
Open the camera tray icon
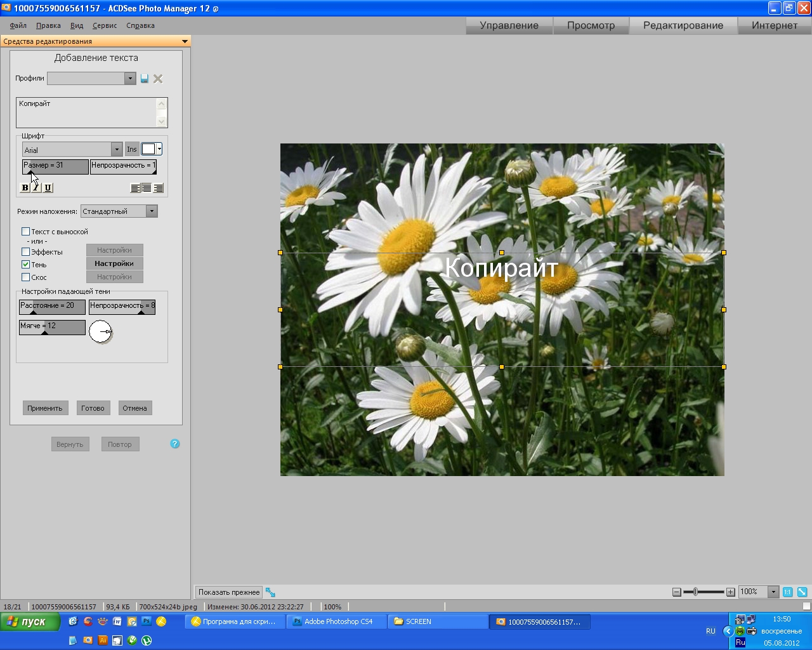752,631
